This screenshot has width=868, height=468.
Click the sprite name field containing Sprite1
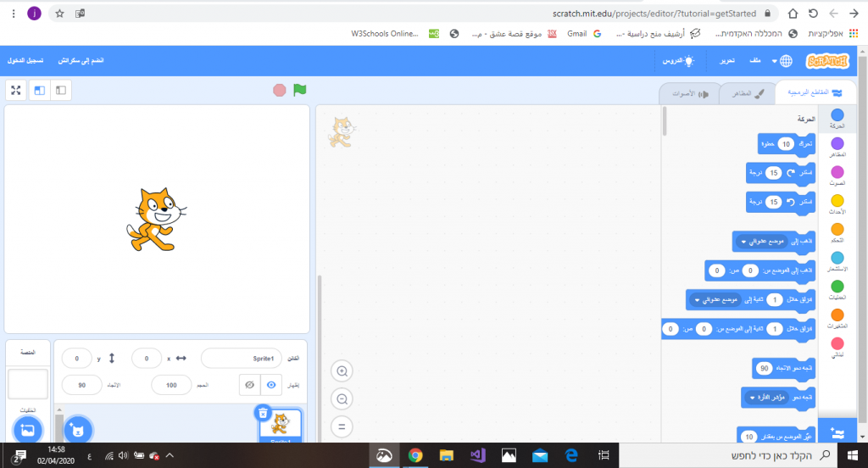tap(242, 359)
